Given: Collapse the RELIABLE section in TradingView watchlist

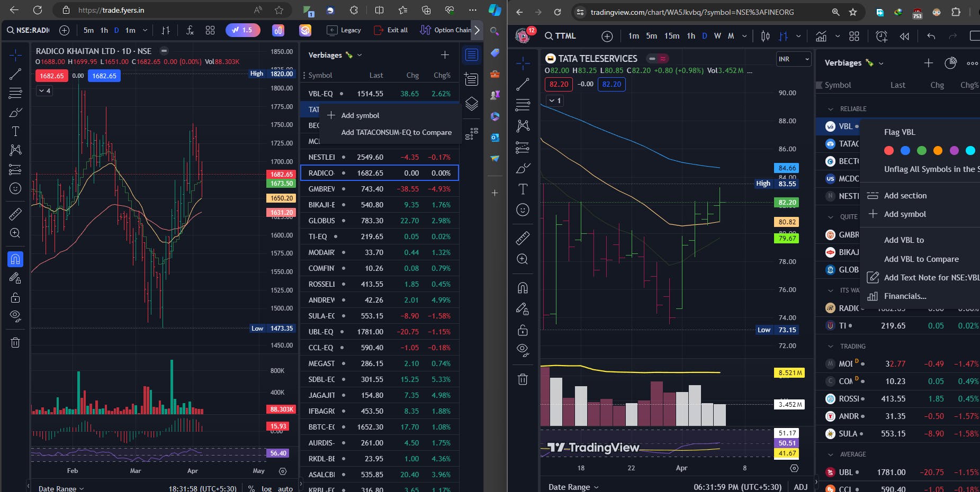Looking at the screenshot, I should 830,109.
